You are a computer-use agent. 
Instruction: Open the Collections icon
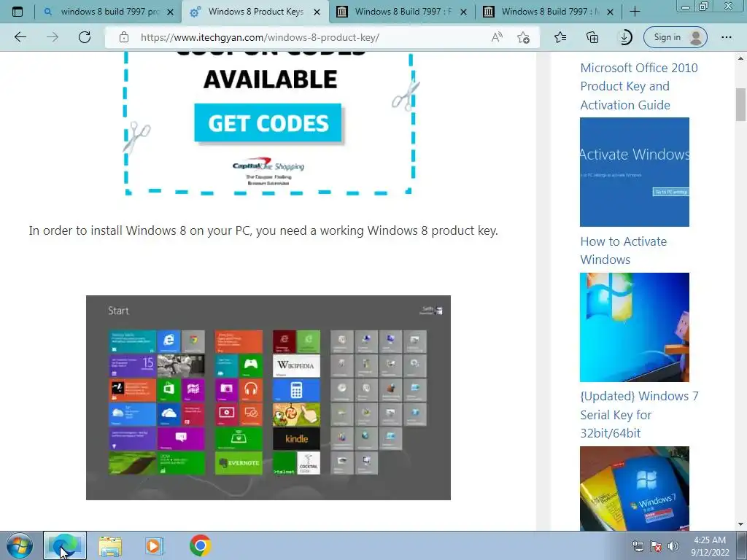click(x=592, y=37)
